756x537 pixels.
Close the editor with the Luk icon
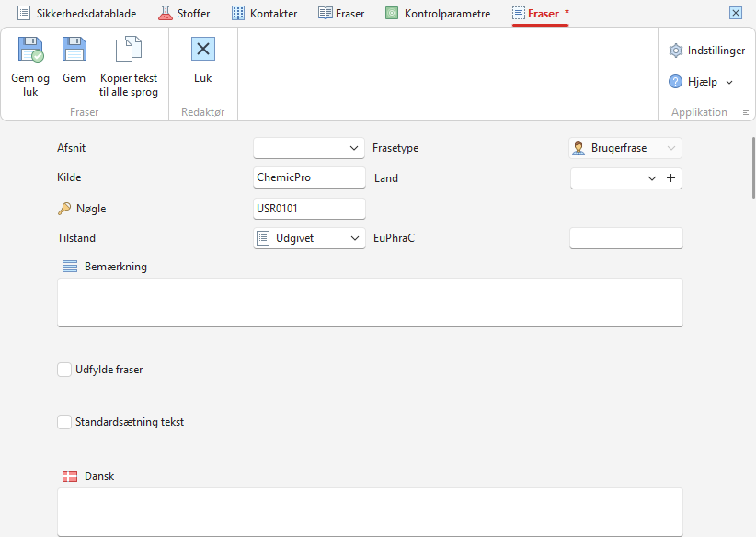[203, 49]
